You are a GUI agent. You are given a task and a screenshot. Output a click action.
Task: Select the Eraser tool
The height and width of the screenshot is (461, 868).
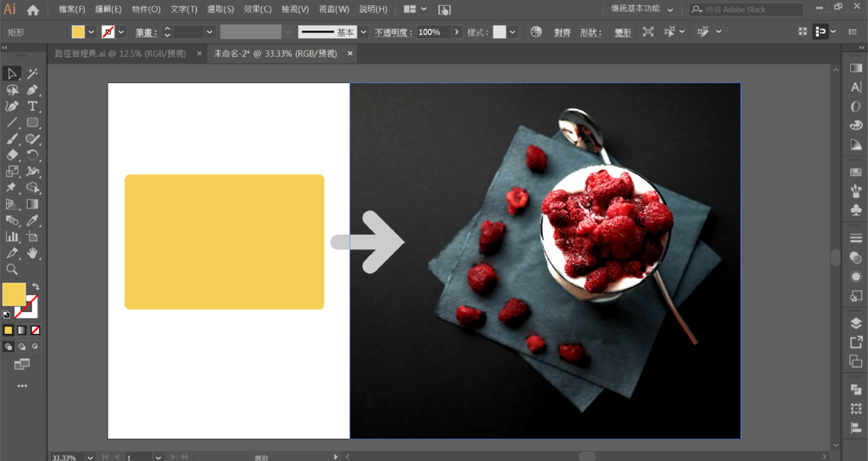[x=12, y=155]
